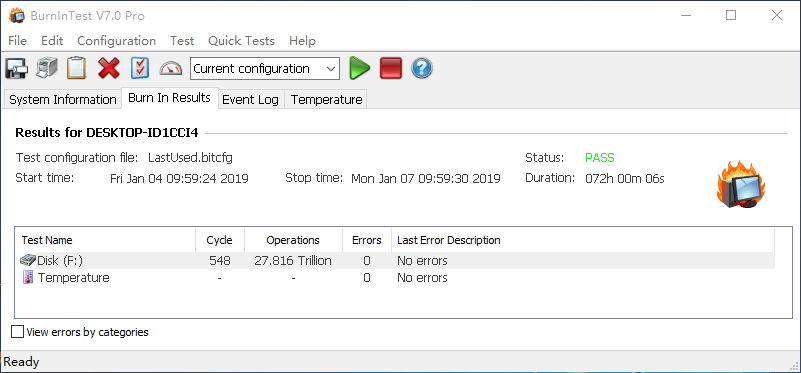
Task: Click No errors in Disk (F:) row
Action: pos(422,261)
